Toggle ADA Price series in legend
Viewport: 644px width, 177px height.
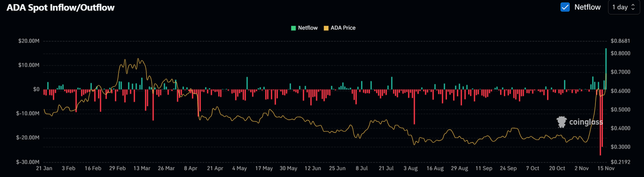(x=340, y=28)
